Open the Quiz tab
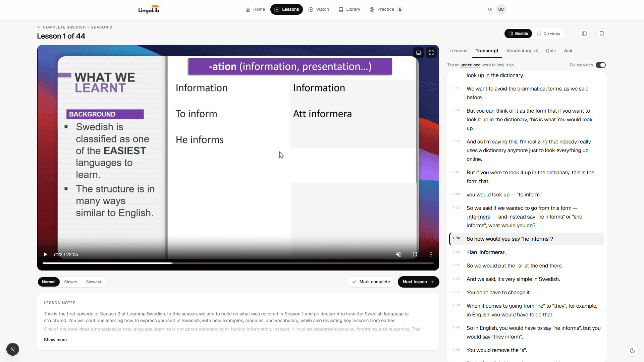The width and height of the screenshot is (644, 362). click(551, 51)
